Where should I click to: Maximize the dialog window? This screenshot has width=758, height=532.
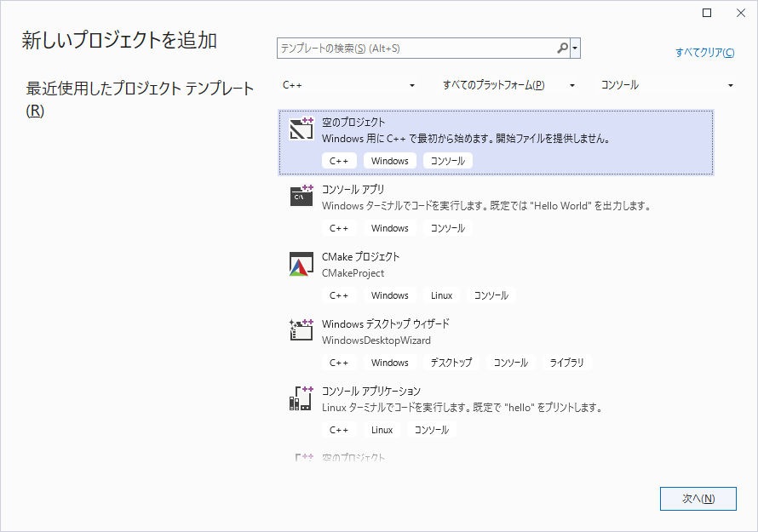tap(707, 13)
